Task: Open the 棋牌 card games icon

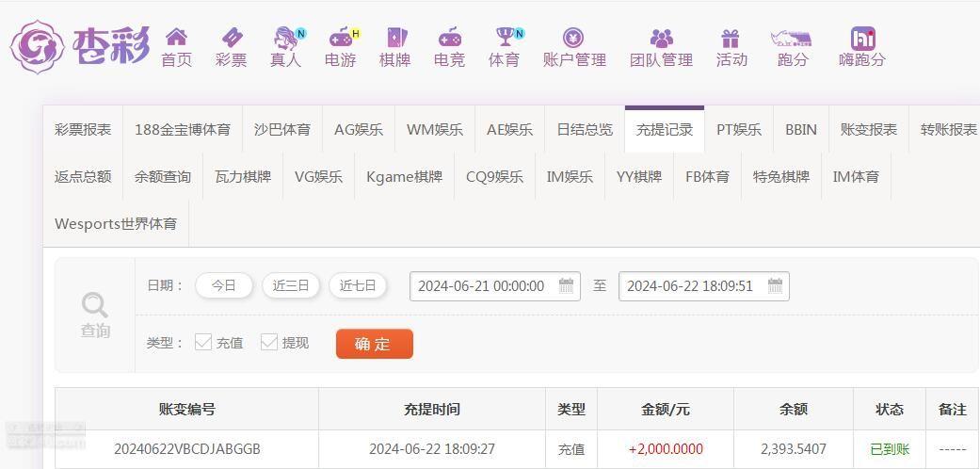Action: 395,38
